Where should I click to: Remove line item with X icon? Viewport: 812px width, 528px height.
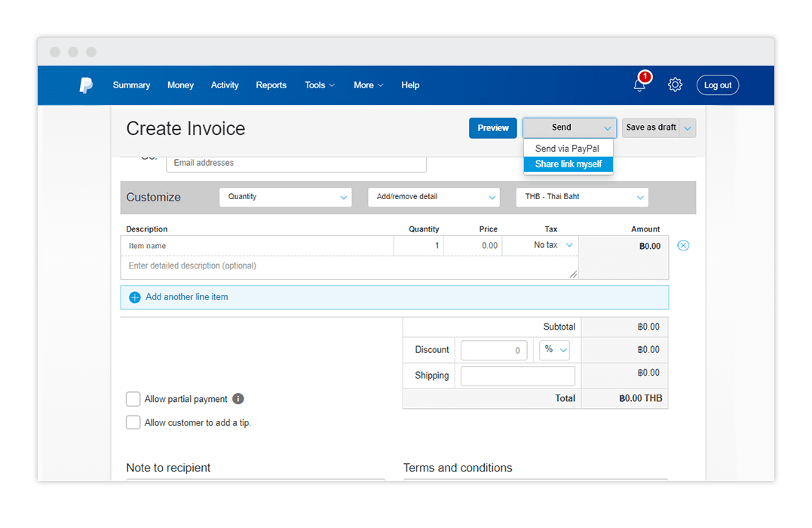(683, 246)
